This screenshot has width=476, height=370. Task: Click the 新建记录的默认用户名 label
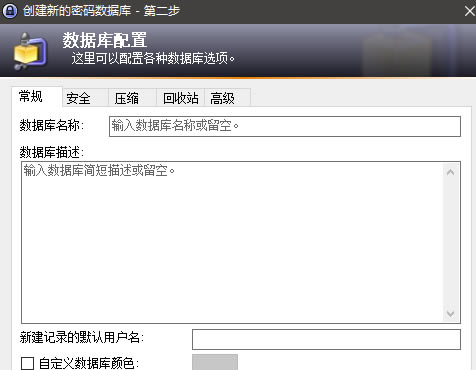pyautogui.click(x=82, y=337)
